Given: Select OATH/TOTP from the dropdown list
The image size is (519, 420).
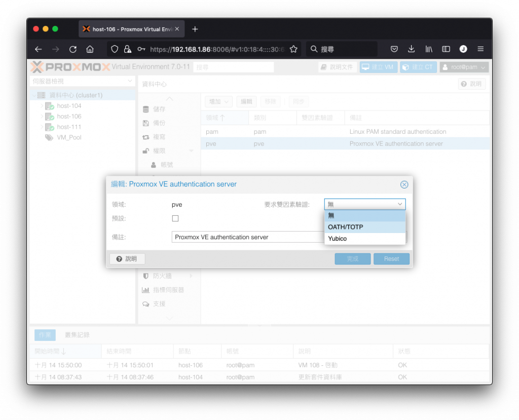Looking at the screenshot, I should [365, 227].
